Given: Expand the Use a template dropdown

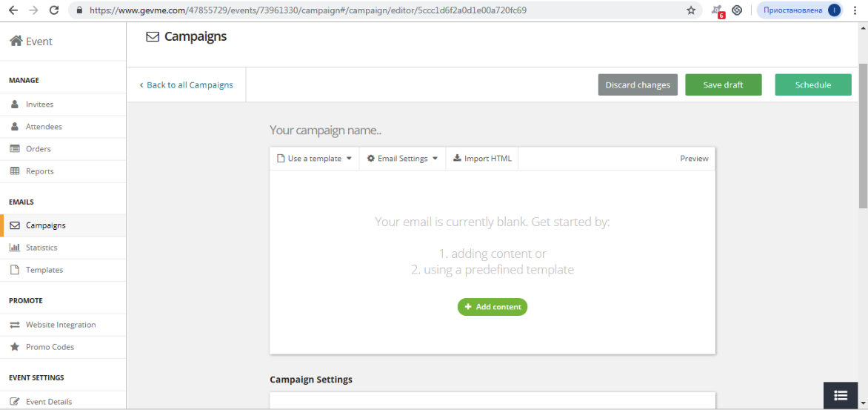Looking at the screenshot, I should coord(314,159).
